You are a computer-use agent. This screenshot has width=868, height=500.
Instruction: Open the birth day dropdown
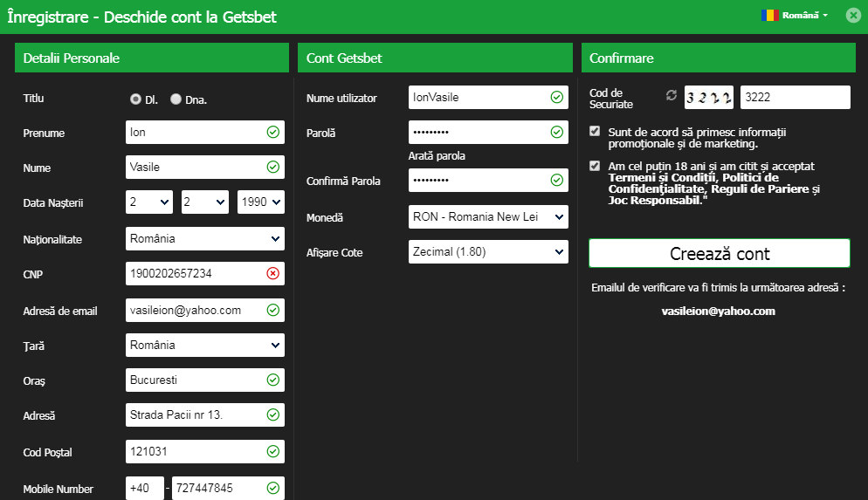[149, 202]
